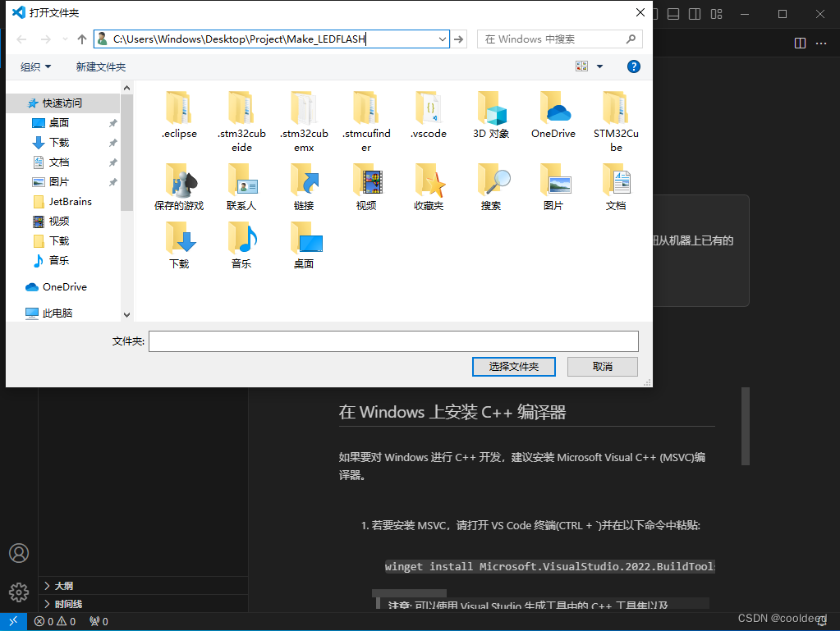Select OneDrive in navigation pane
Viewport: 840px width, 631px height.
click(63, 287)
